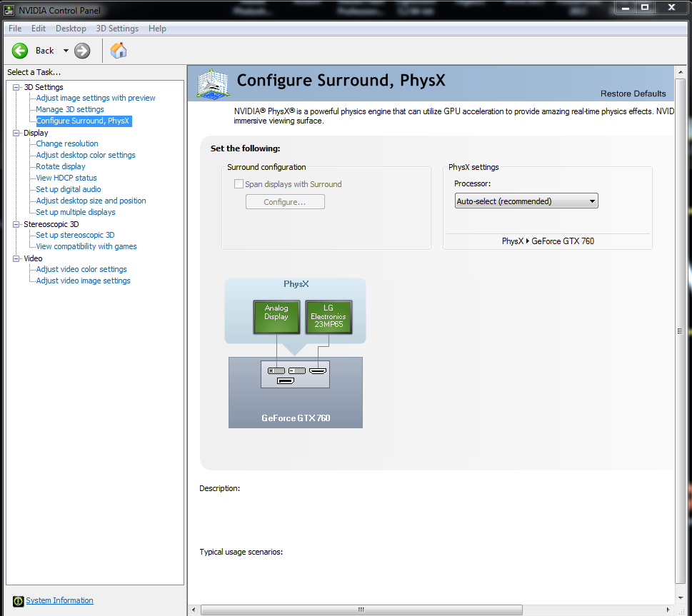Open Manage 3D settings
Image resolution: width=692 pixels, height=616 pixels.
tap(70, 109)
